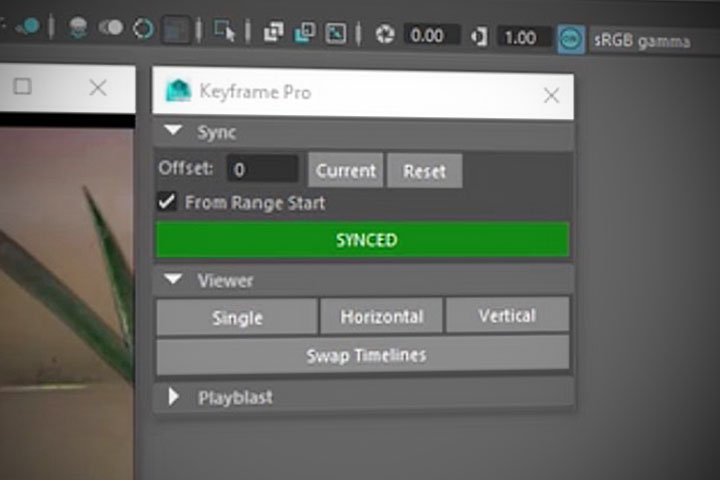Screen dimensions: 720x480
Task: Click the gamma icon before 1.00
Action: pos(479,36)
